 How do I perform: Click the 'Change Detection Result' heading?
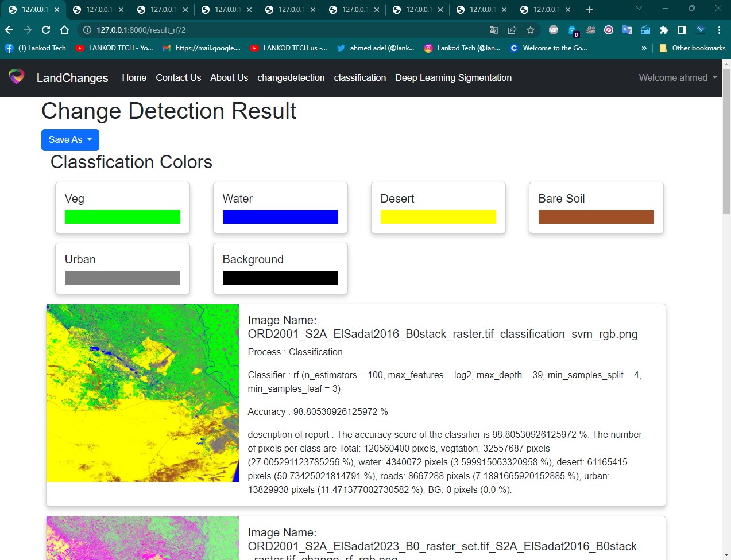coord(169,111)
